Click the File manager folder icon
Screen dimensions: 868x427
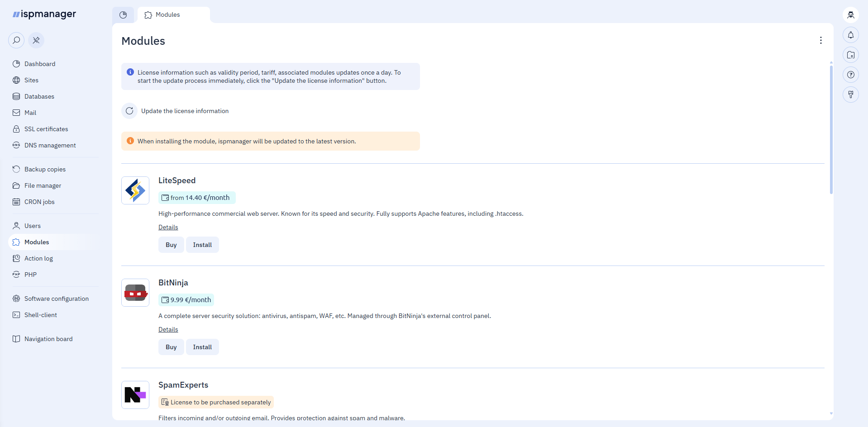tap(16, 185)
